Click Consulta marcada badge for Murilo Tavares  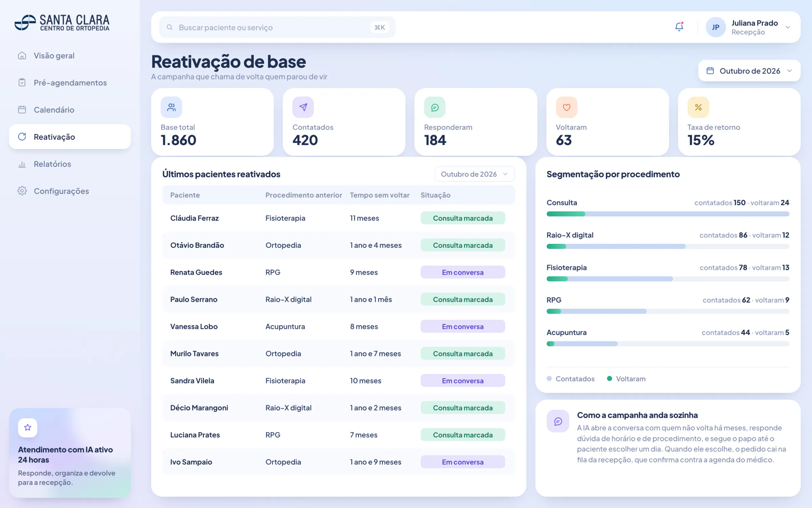(463, 354)
